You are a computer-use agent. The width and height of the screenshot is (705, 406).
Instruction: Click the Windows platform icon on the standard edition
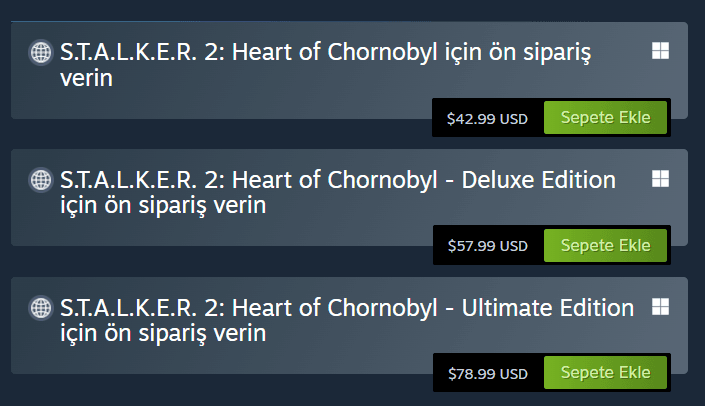tap(660, 51)
